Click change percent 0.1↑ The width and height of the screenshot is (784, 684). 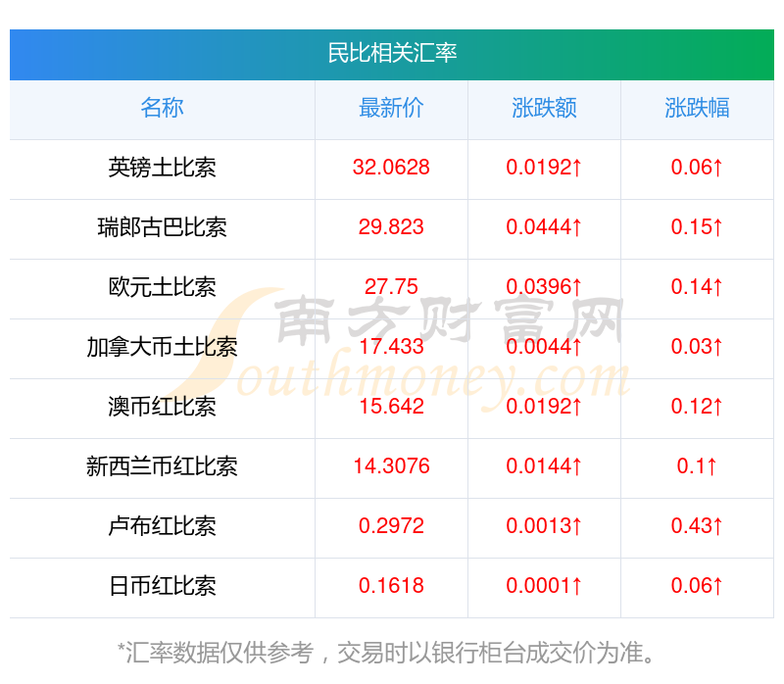(697, 466)
